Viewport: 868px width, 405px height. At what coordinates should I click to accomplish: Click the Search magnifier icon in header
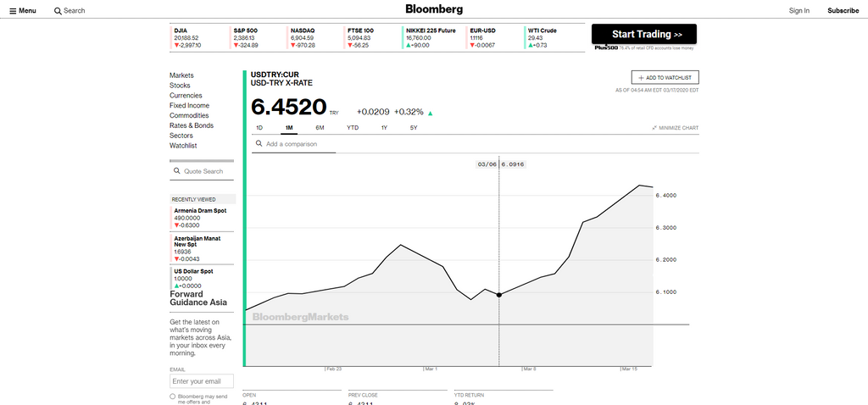tap(58, 10)
